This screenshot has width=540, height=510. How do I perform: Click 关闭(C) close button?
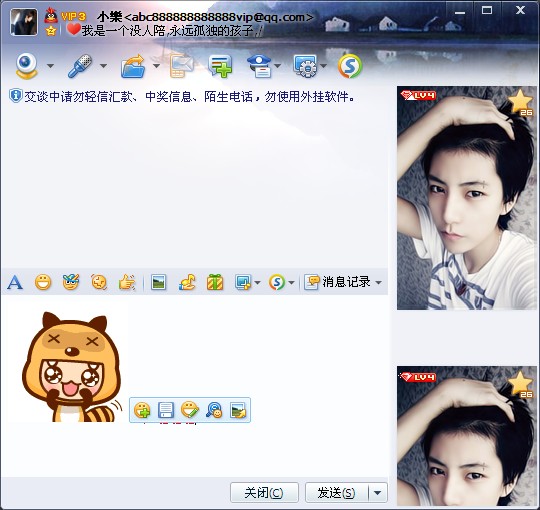click(264, 492)
